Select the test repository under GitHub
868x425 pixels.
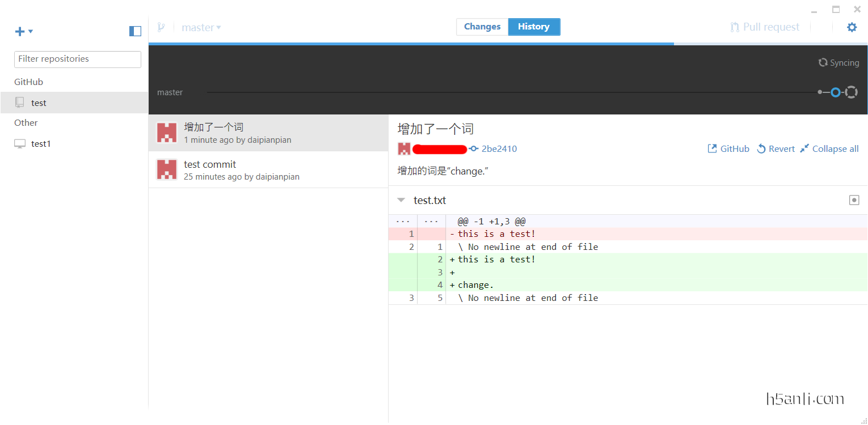point(74,103)
